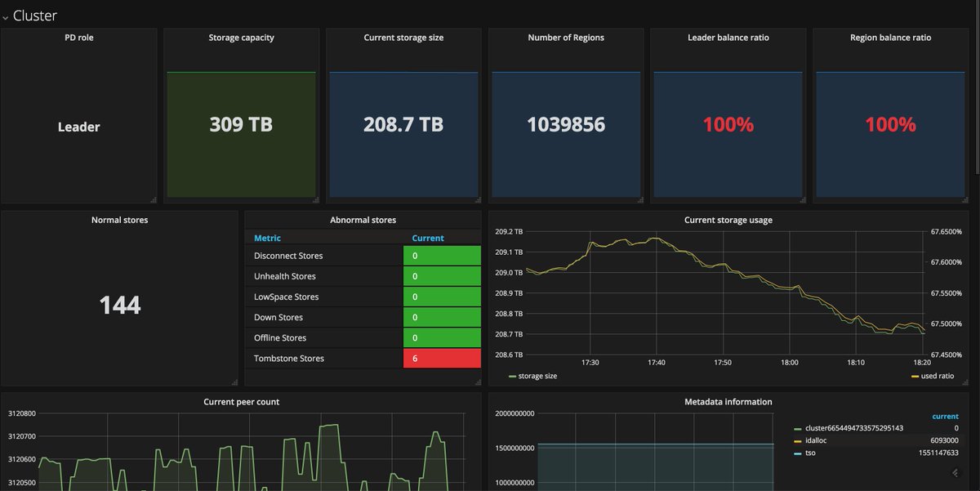Open color picker for idalloc series
The width and height of the screenshot is (980, 491).
[798, 441]
